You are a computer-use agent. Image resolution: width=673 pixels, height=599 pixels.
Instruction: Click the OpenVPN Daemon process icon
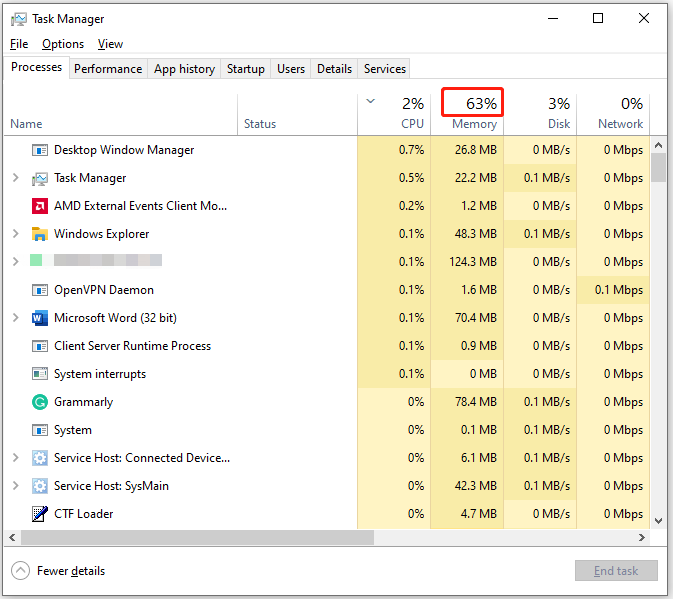(x=40, y=290)
